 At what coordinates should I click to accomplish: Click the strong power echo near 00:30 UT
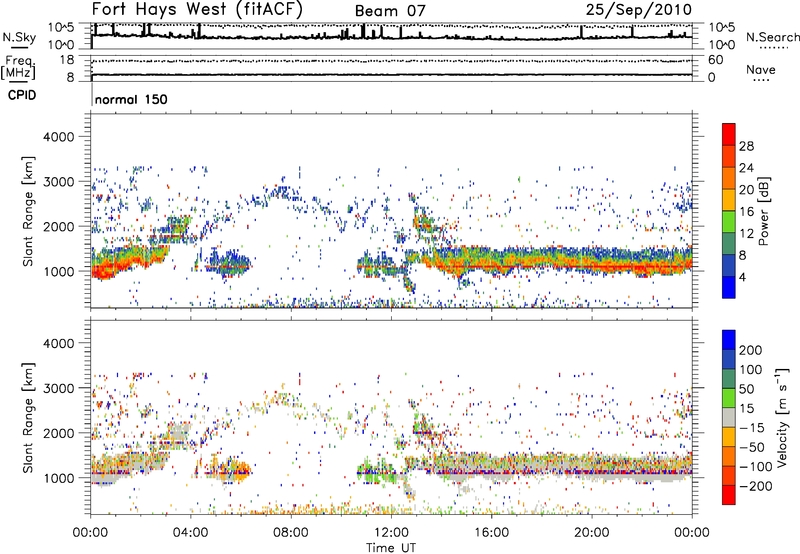pyautogui.click(x=105, y=268)
